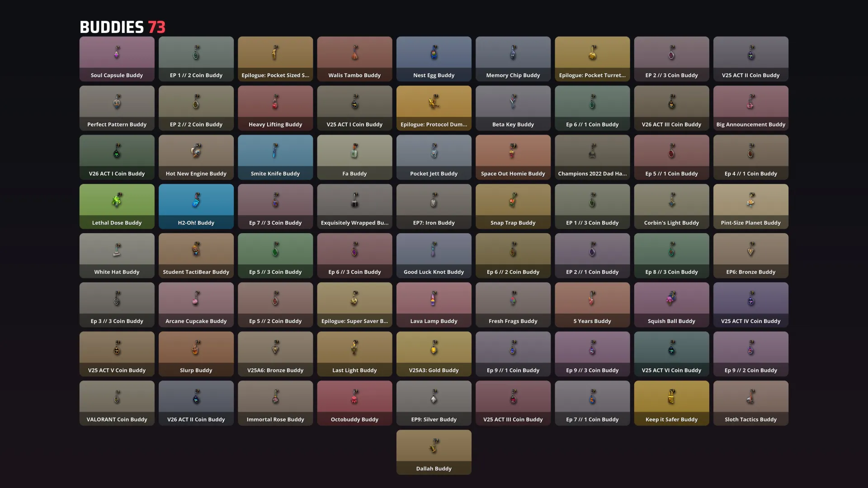Screen dimensions: 868x488
Task: Select the VALORANT Coin Buddy card
Action: [117, 403]
